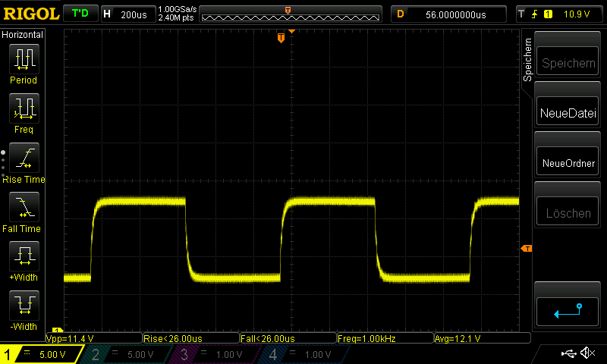
Task: Click the speaker mute icon
Action: click(587, 353)
